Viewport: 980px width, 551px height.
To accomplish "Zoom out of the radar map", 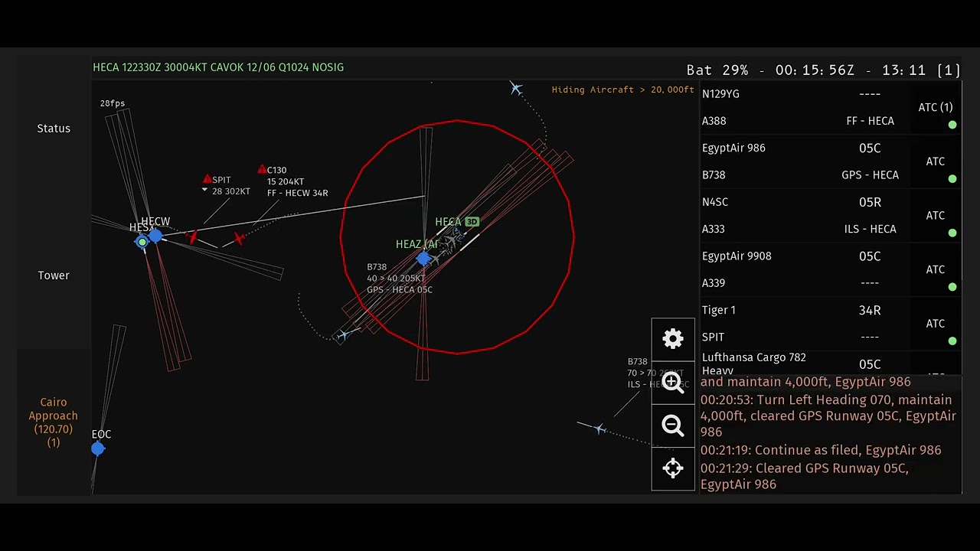I will pyautogui.click(x=673, y=425).
